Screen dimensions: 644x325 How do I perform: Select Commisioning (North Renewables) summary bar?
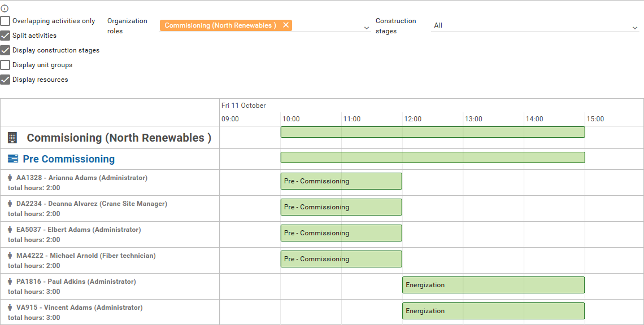(433, 131)
